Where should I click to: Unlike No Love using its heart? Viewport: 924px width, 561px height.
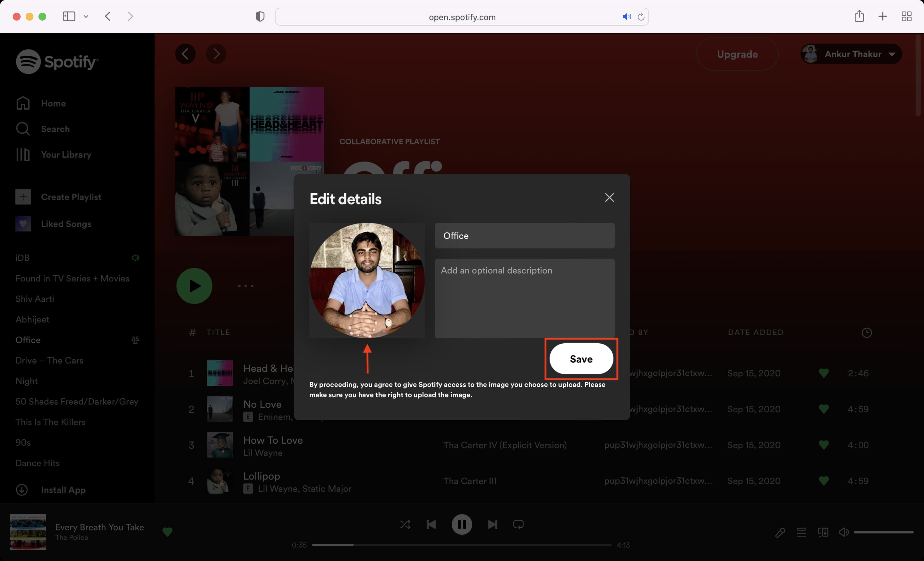824,409
